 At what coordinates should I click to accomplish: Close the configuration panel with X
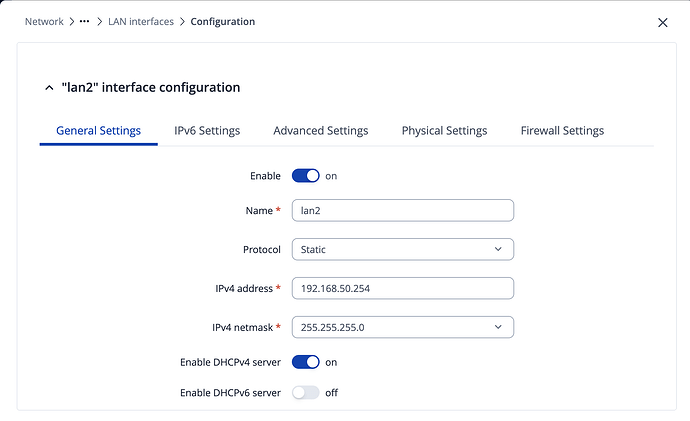pyautogui.click(x=662, y=22)
